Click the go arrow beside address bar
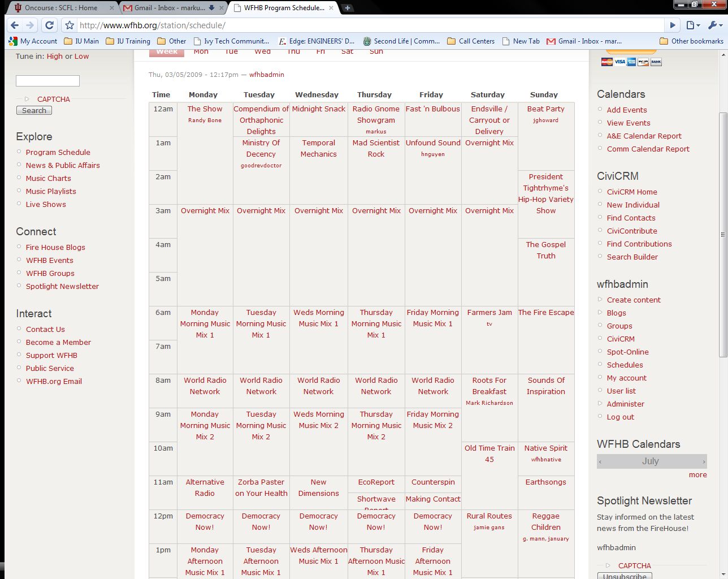Image resolution: width=728 pixels, height=579 pixels. point(673,25)
